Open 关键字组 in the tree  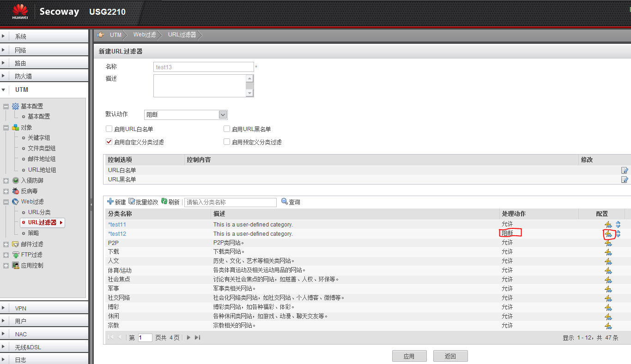coord(39,138)
